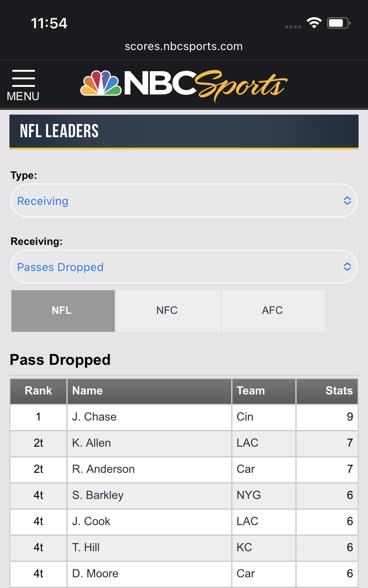Click the Rank column header
This screenshot has height=588, width=368.
(38, 391)
